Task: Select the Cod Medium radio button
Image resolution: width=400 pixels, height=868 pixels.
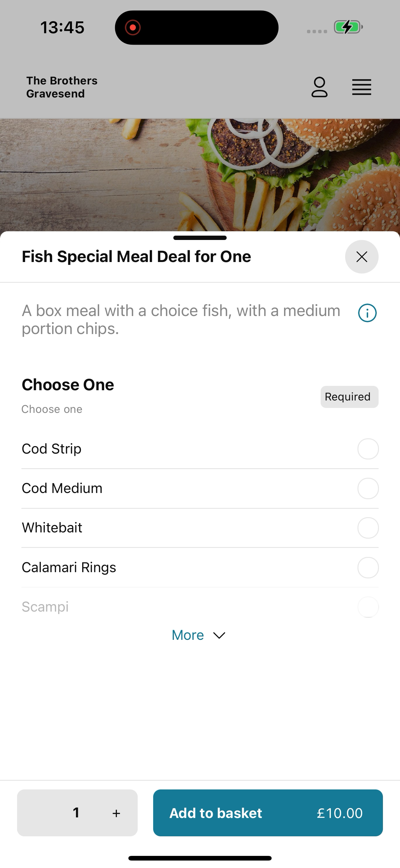Action: pyautogui.click(x=368, y=488)
